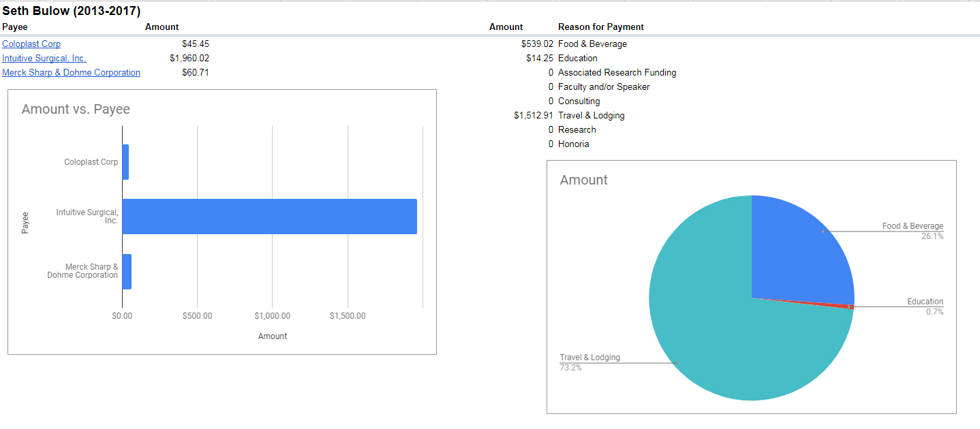This screenshot has height=429, width=980.
Task: Open the Coloplast Corp payee link
Action: (31, 44)
